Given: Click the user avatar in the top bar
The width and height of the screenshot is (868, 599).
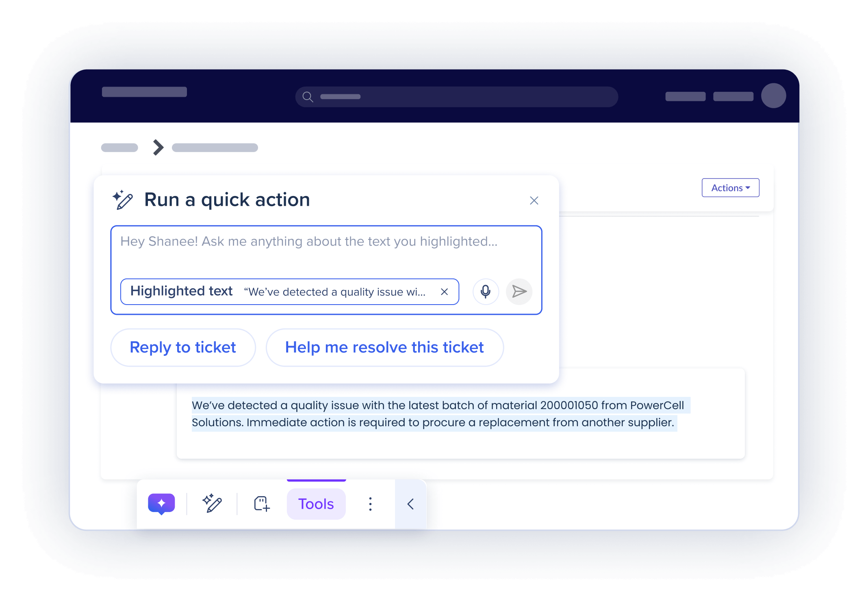Looking at the screenshot, I should point(774,96).
